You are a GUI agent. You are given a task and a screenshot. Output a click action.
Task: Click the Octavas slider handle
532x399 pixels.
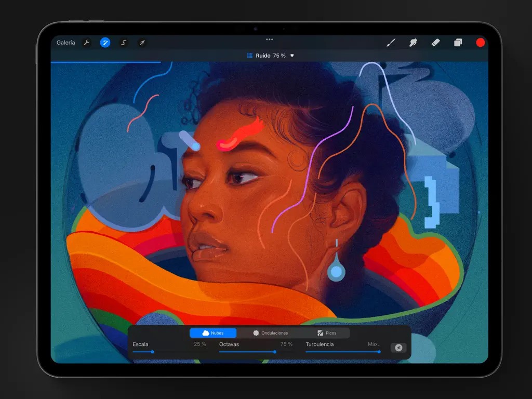275,352
